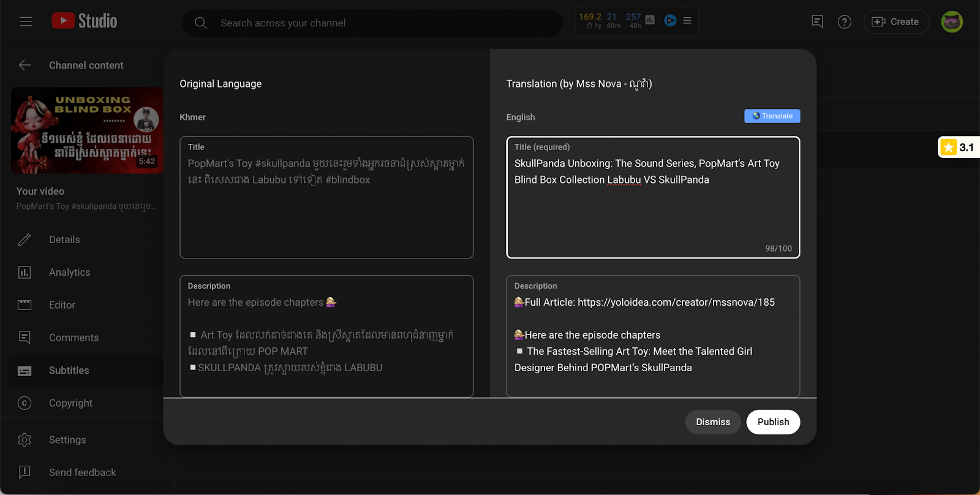Click the video title under Your video
Image resolution: width=980 pixels, height=495 pixels.
coord(86,206)
